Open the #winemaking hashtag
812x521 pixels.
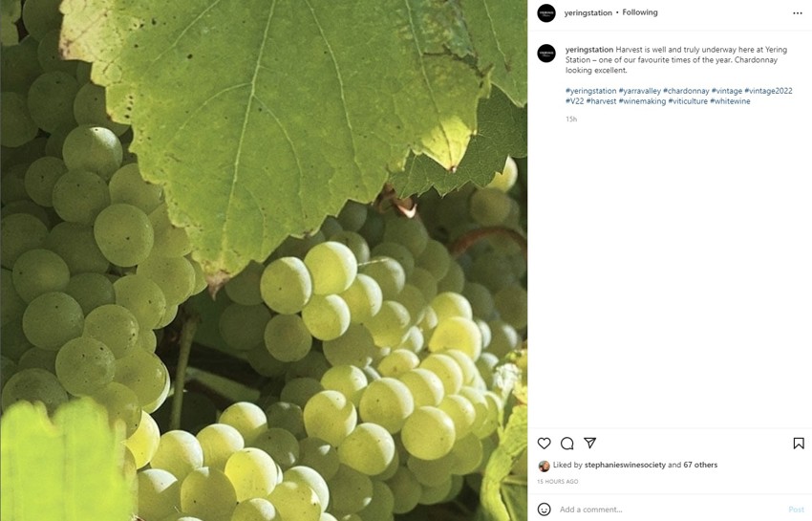642,101
